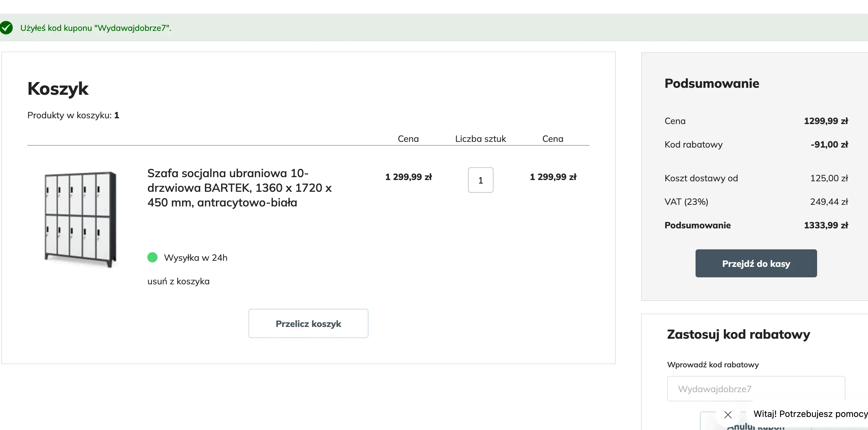Click the Wysyłka w 24h shipping label

point(195,258)
